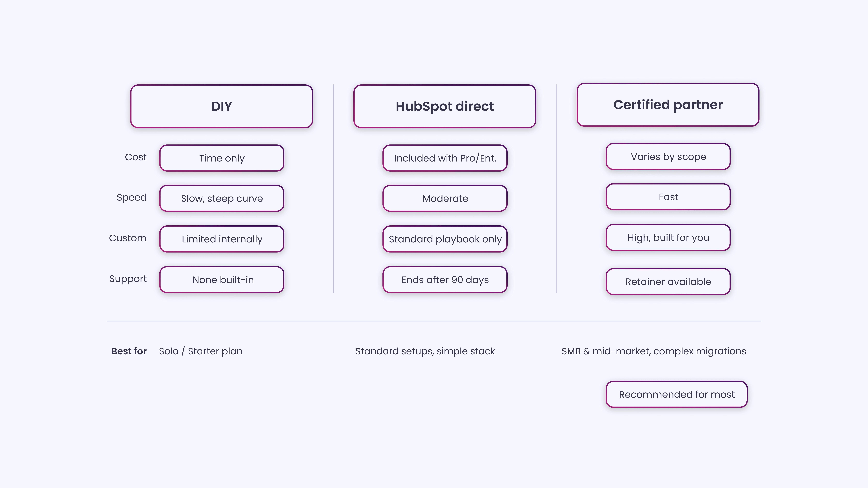Click the 'Fast' speed box
The image size is (868, 488).
click(668, 197)
